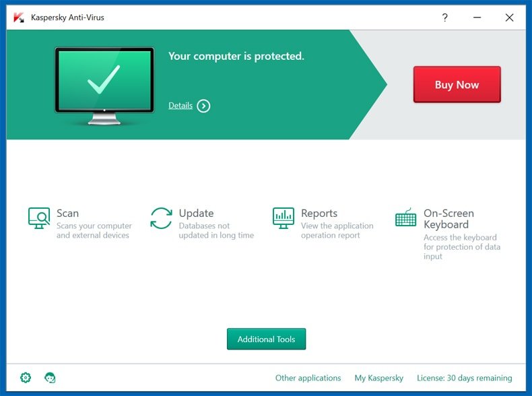Screen dimensions: 532x396
Task: Minimize the Kaspersky Anti-Virus window
Action: pyautogui.click(x=477, y=18)
